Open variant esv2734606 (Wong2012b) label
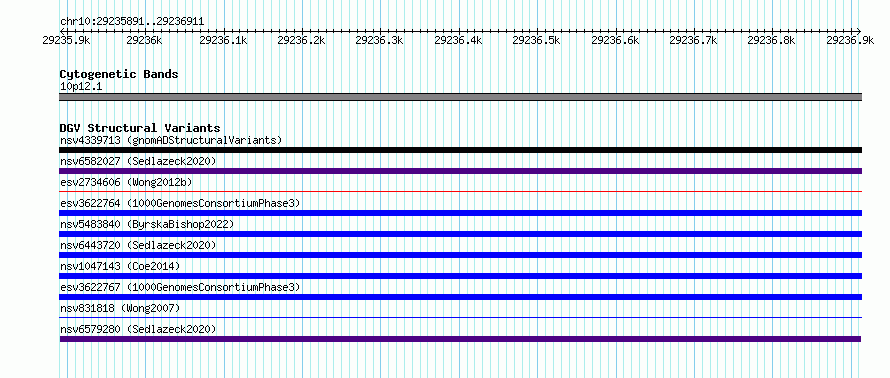 (126, 182)
